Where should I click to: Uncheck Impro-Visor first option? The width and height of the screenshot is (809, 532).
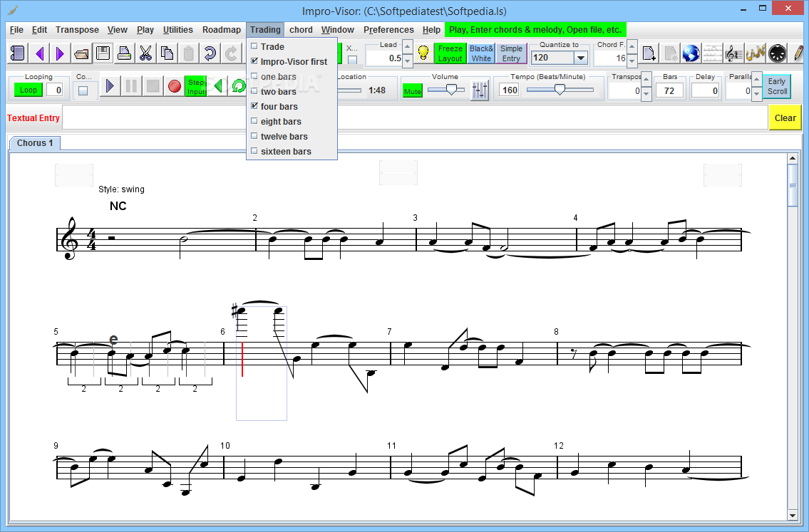[254, 61]
